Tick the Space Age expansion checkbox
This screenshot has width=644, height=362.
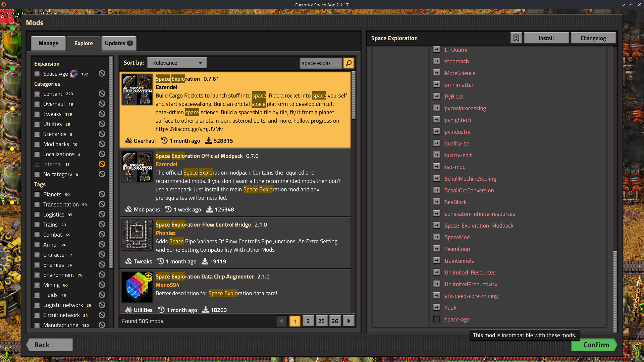coord(37,74)
